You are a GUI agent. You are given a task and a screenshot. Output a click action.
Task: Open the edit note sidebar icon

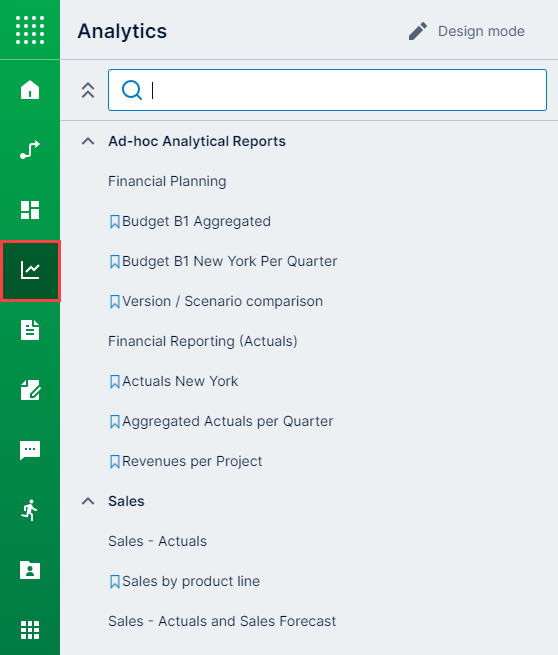(30, 390)
